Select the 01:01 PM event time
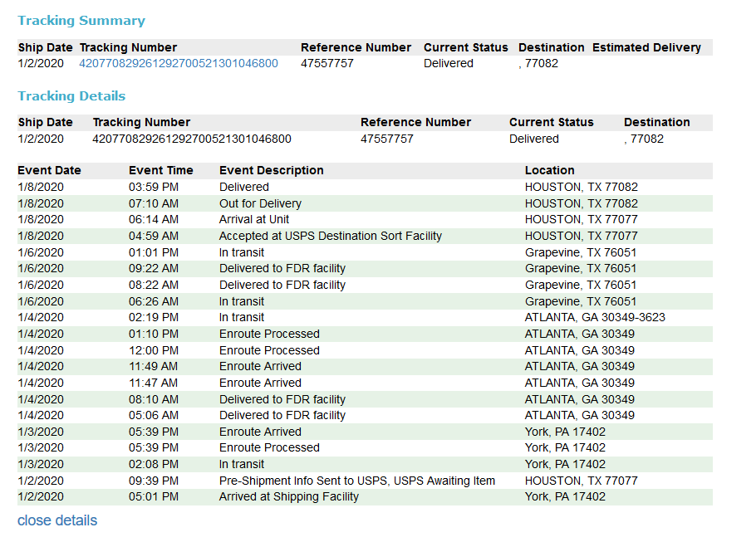 pos(154,252)
